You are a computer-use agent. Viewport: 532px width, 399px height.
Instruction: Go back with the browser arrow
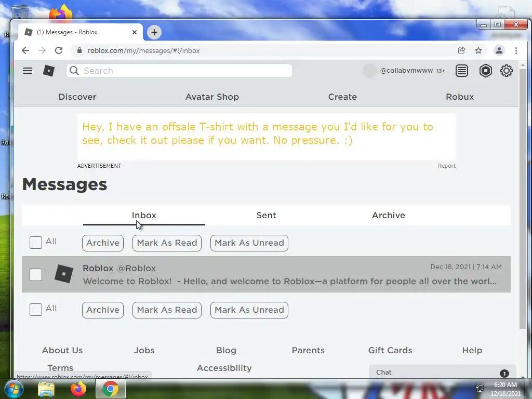(x=25, y=50)
